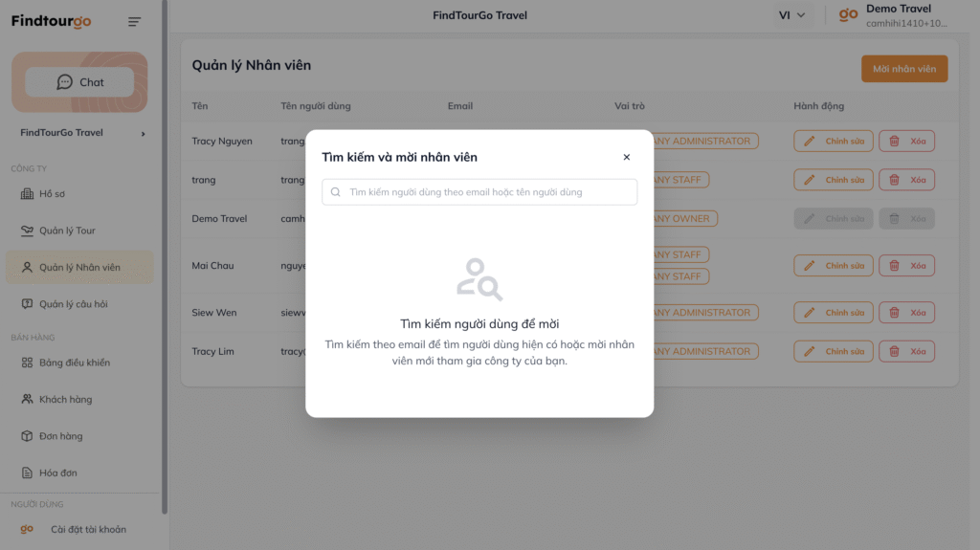Open the VI language dropdown
Screen dimensions: 980x550
[x=791, y=15]
